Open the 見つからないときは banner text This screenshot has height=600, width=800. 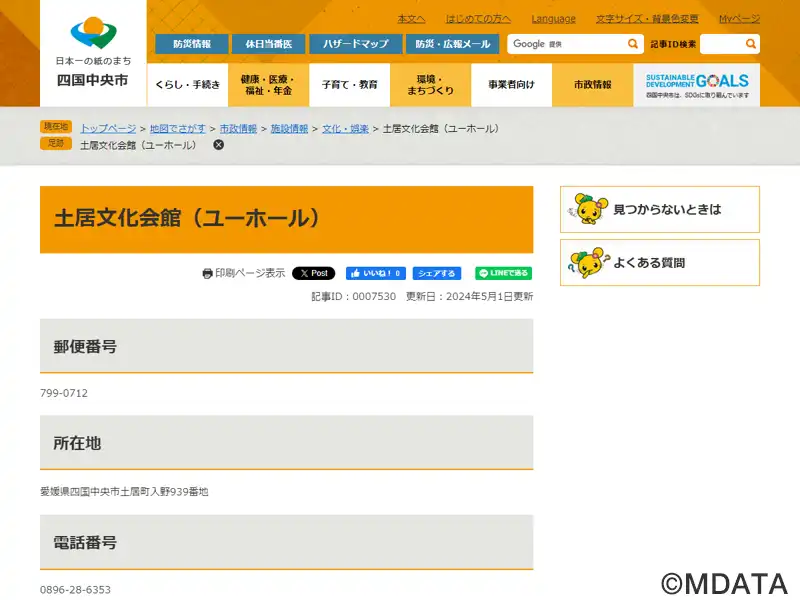point(667,209)
